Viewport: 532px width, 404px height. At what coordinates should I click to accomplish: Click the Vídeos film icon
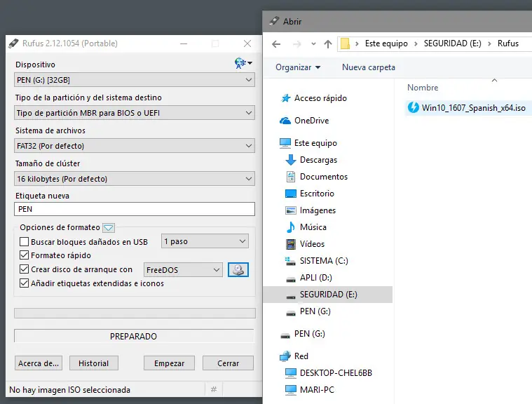(x=291, y=244)
